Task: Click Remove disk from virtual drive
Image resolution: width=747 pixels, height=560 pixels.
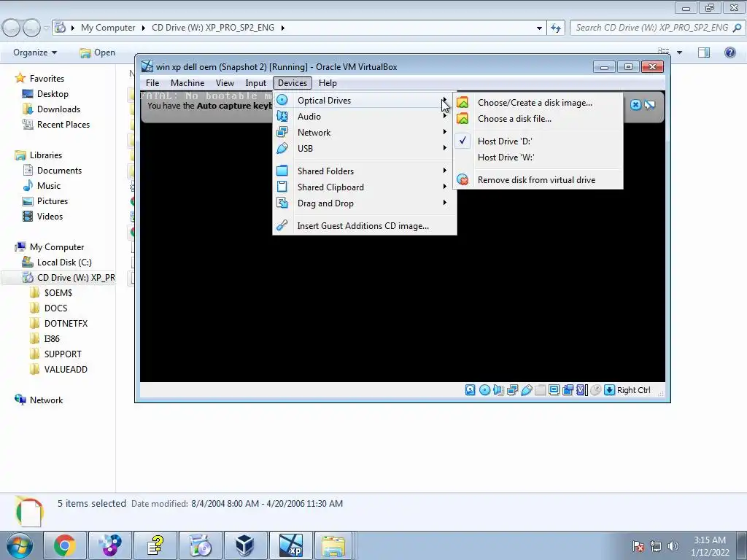Action: coord(538,179)
